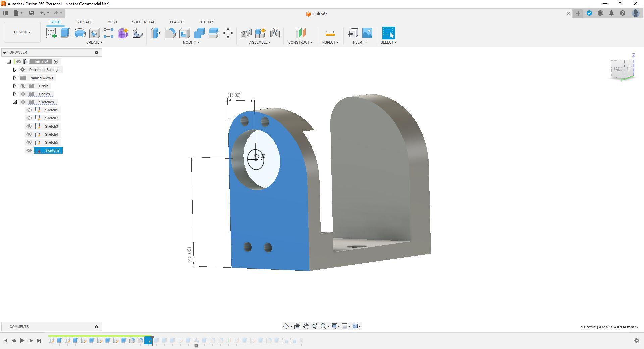644x349 pixels.
Task: Jump to timeline beginning
Action: click(5, 341)
